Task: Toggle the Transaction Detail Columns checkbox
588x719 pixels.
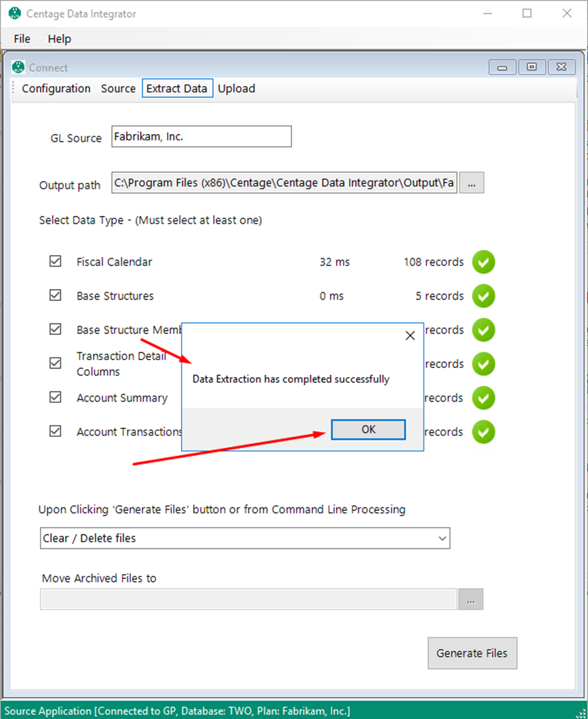Action: [x=55, y=363]
